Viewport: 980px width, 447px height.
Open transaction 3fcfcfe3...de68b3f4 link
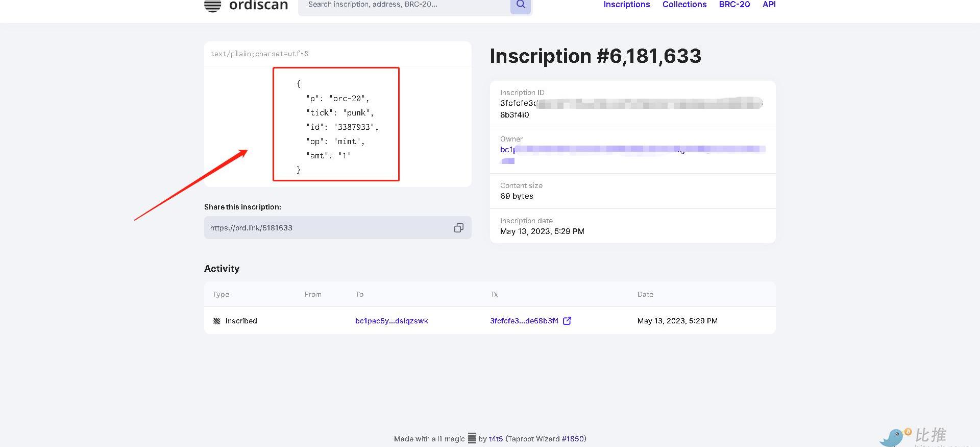point(524,321)
